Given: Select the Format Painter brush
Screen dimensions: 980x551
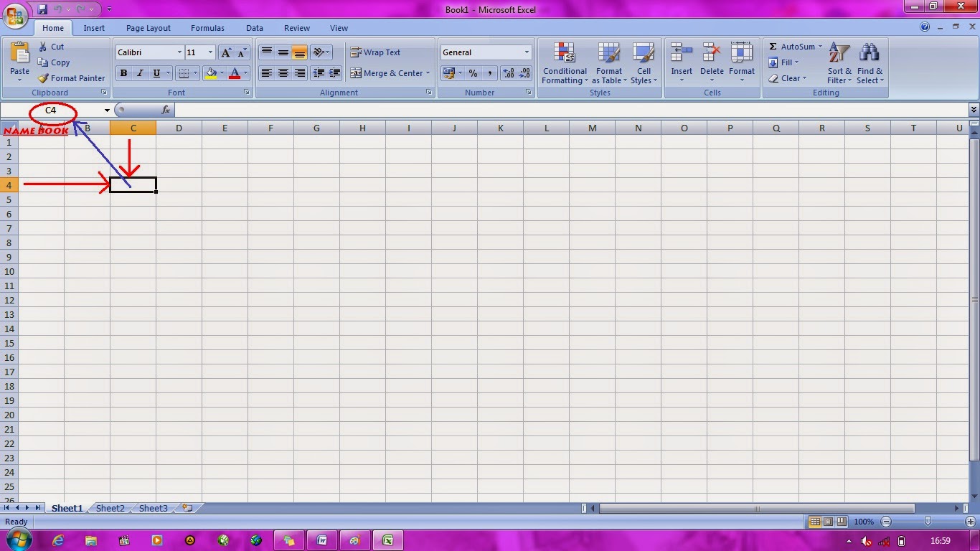Looking at the screenshot, I should pyautogui.click(x=72, y=78).
